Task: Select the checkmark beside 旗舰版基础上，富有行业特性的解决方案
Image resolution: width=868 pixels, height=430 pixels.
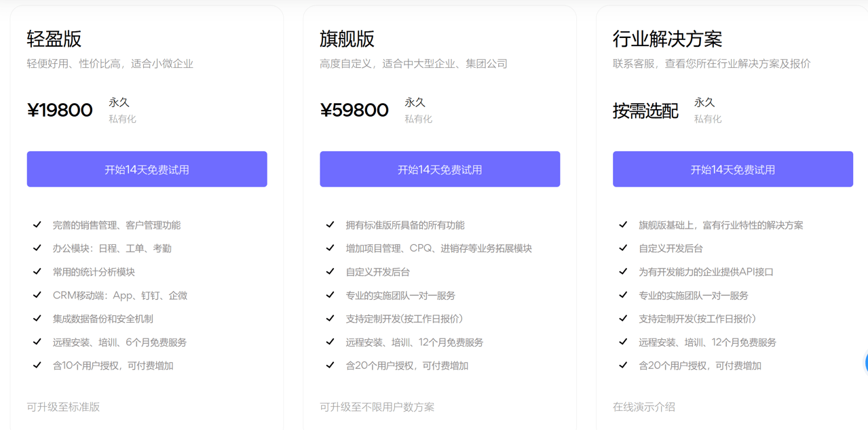Action: click(622, 224)
